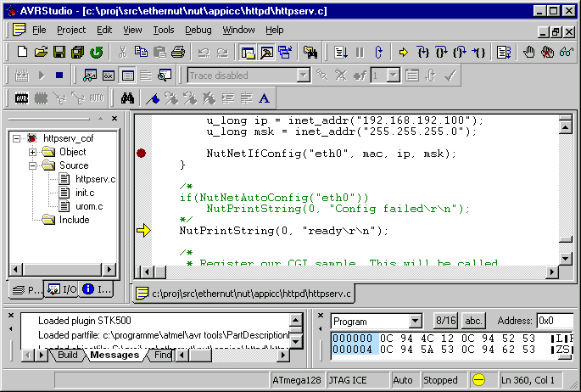
Task: Select the httpserv.c document tab
Action: click(243, 294)
